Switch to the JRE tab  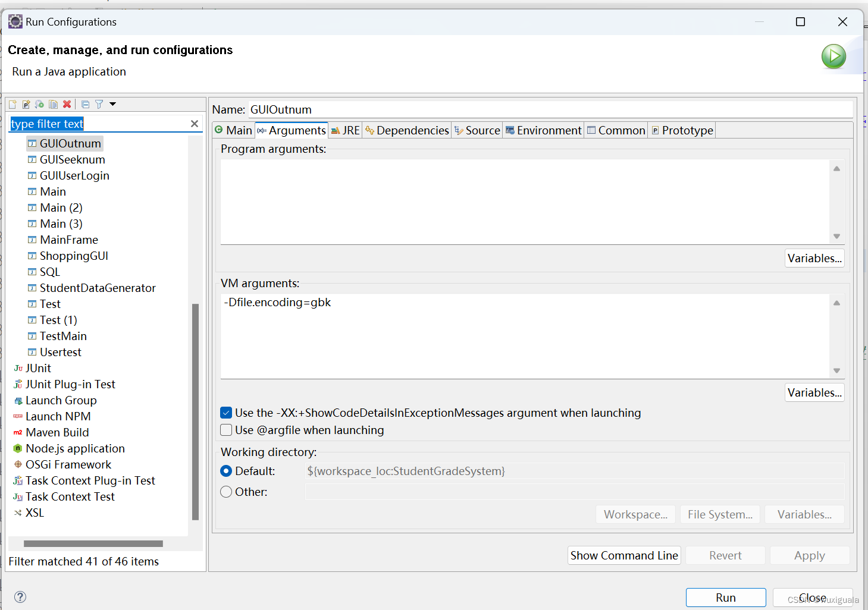coord(345,130)
